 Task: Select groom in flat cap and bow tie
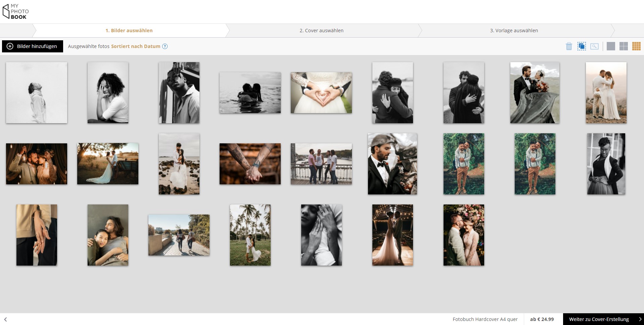pos(393,164)
